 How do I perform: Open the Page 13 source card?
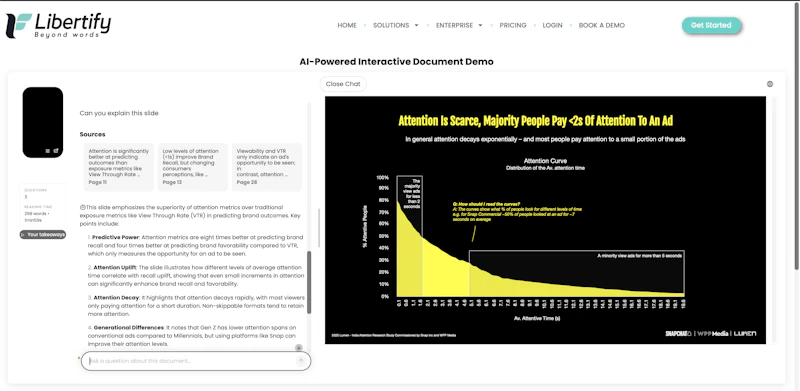point(193,167)
